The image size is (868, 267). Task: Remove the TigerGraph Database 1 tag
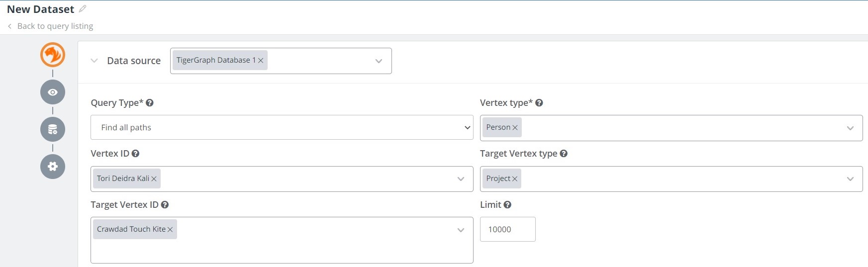(x=261, y=61)
